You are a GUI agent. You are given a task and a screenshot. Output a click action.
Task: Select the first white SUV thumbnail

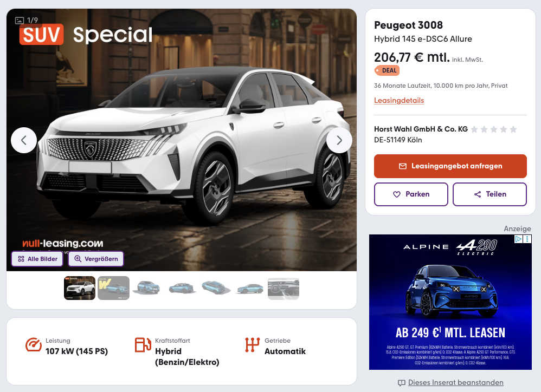coord(80,288)
